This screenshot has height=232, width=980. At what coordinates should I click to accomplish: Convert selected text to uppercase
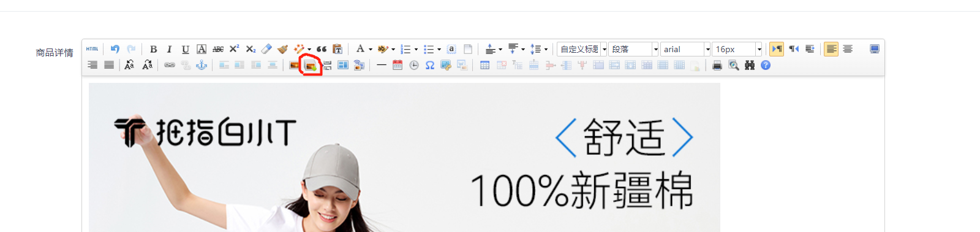129,65
